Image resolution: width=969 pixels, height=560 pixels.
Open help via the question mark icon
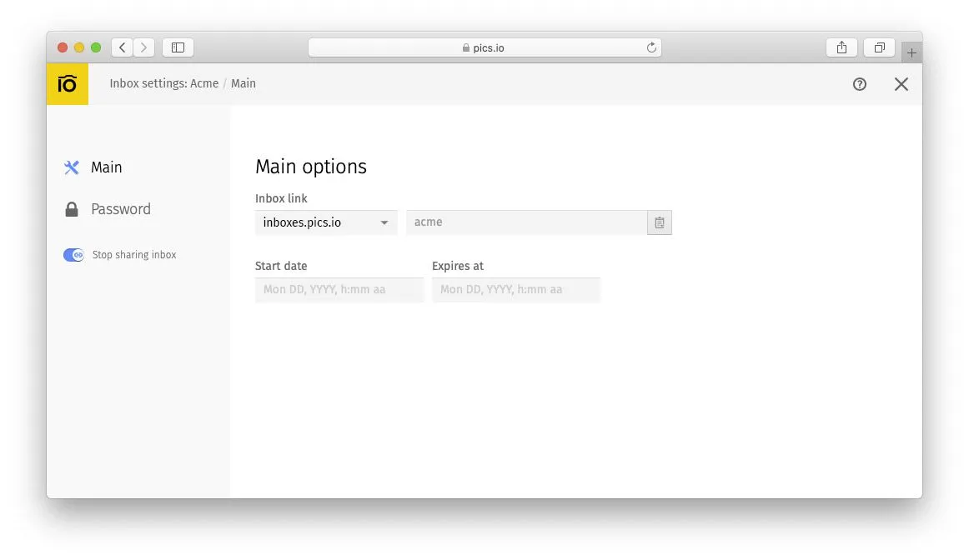(x=860, y=84)
